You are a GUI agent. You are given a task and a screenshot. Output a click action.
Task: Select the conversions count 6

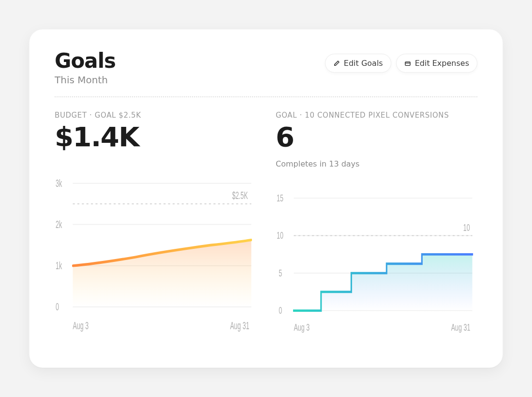point(285,137)
